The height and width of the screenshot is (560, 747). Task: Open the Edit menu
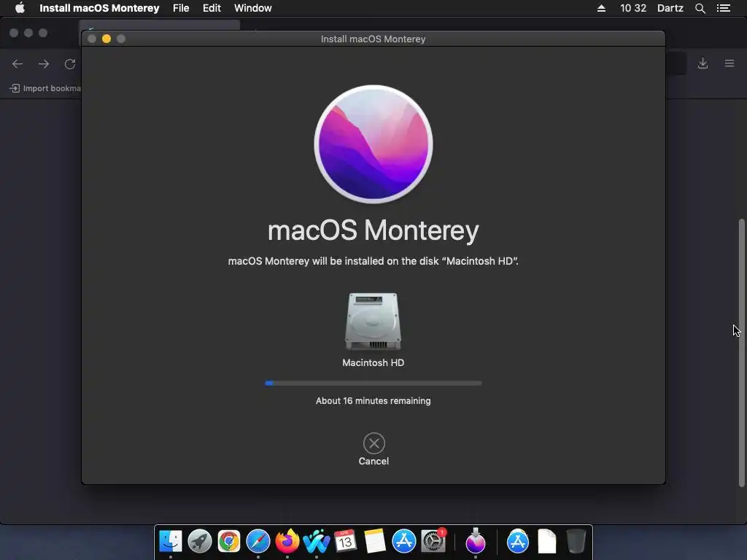pyautogui.click(x=212, y=8)
